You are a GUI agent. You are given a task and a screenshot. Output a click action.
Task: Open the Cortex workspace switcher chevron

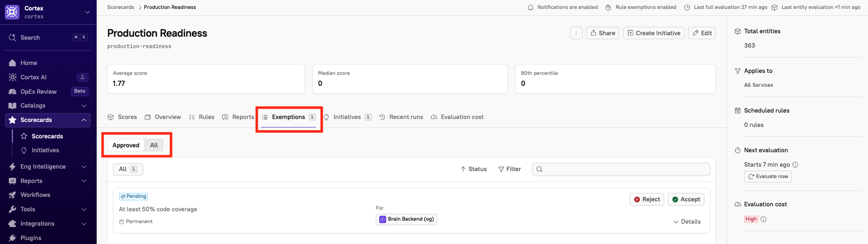point(87,12)
